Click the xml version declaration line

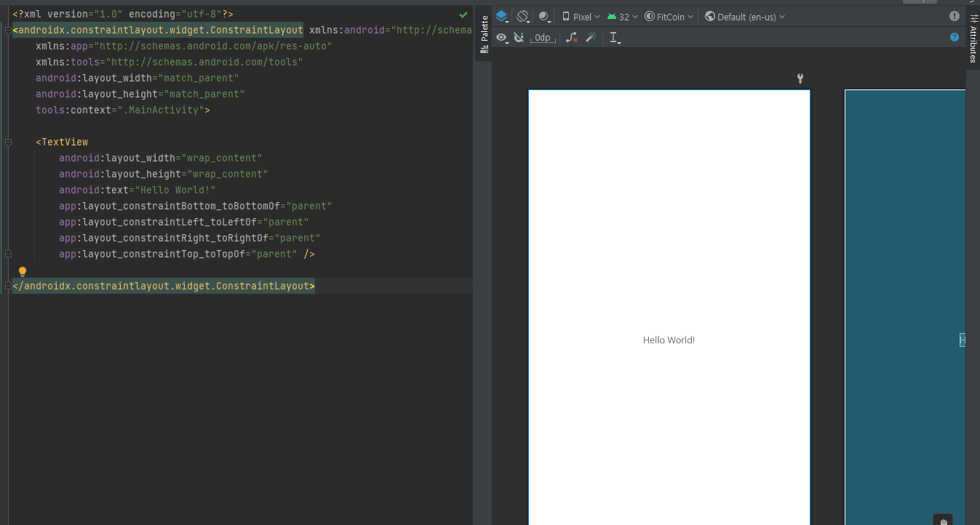coord(123,14)
